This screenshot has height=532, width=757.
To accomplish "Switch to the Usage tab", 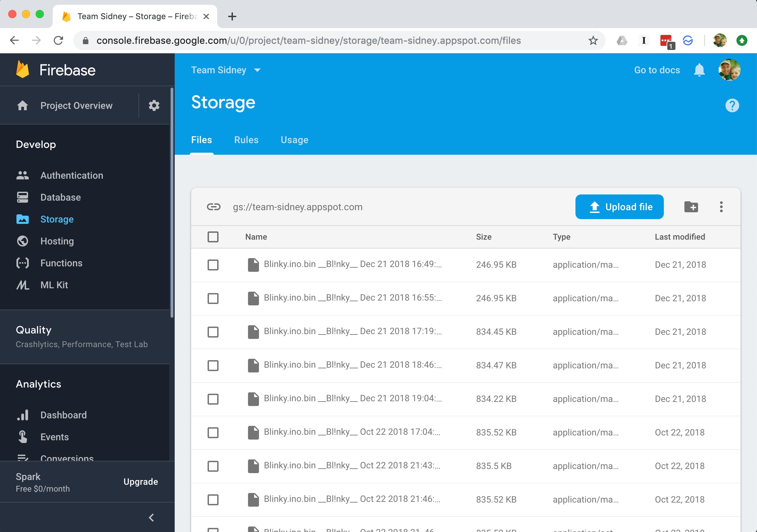I will coord(294,140).
